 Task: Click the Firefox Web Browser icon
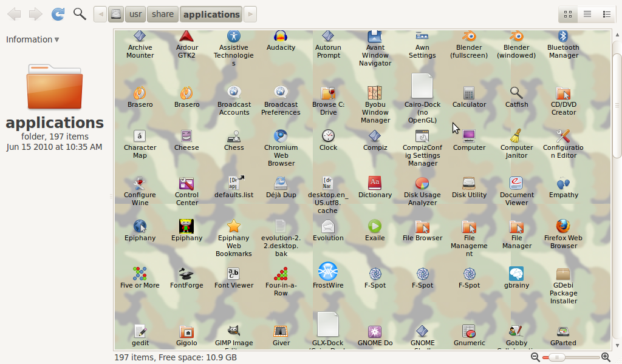click(563, 227)
